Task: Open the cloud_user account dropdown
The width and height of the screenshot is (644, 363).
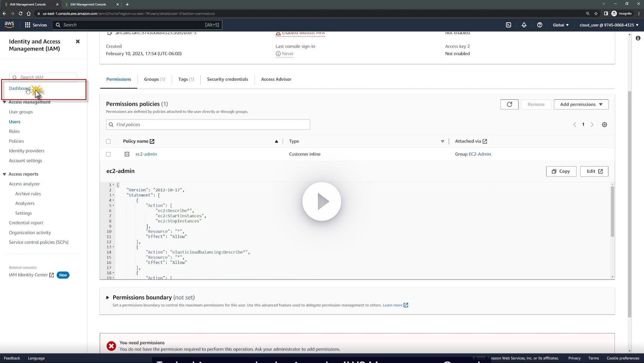Action: pos(609,25)
